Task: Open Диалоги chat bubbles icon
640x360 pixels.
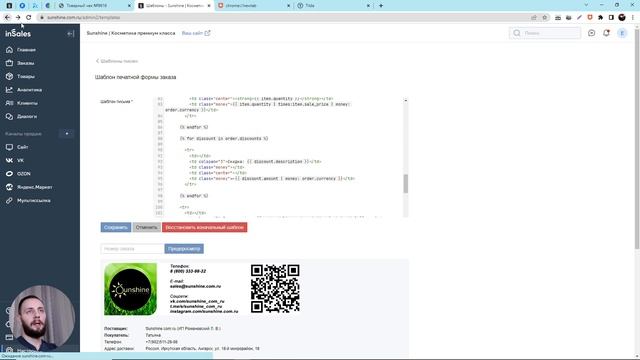Action: point(9,117)
